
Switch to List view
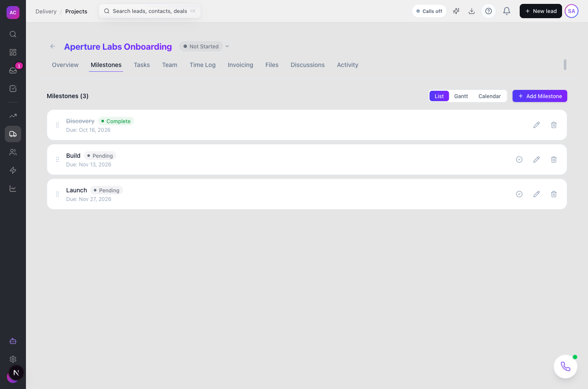pos(439,96)
